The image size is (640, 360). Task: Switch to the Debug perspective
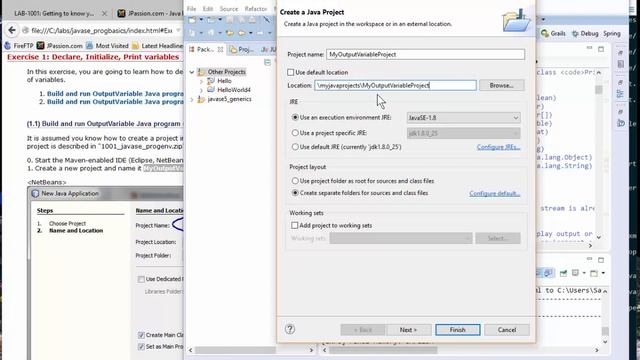(585, 33)
